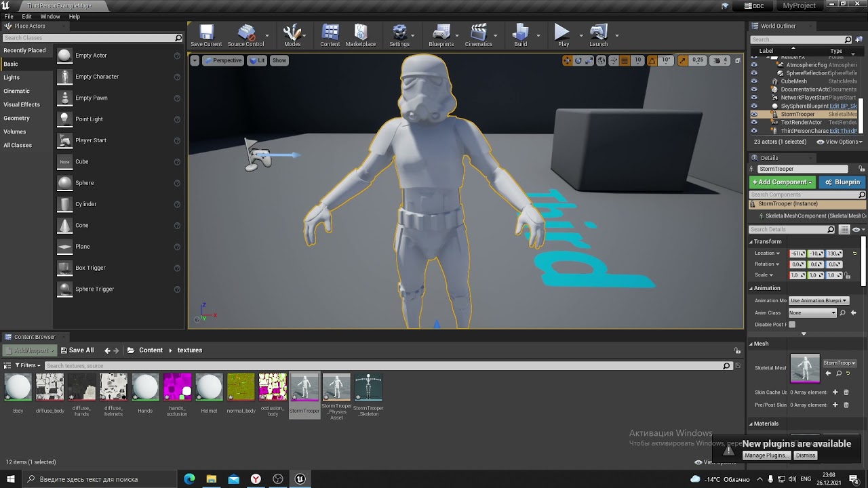Select the Lights category
This screenshot has height=488, width=868.
click(12, 77)
